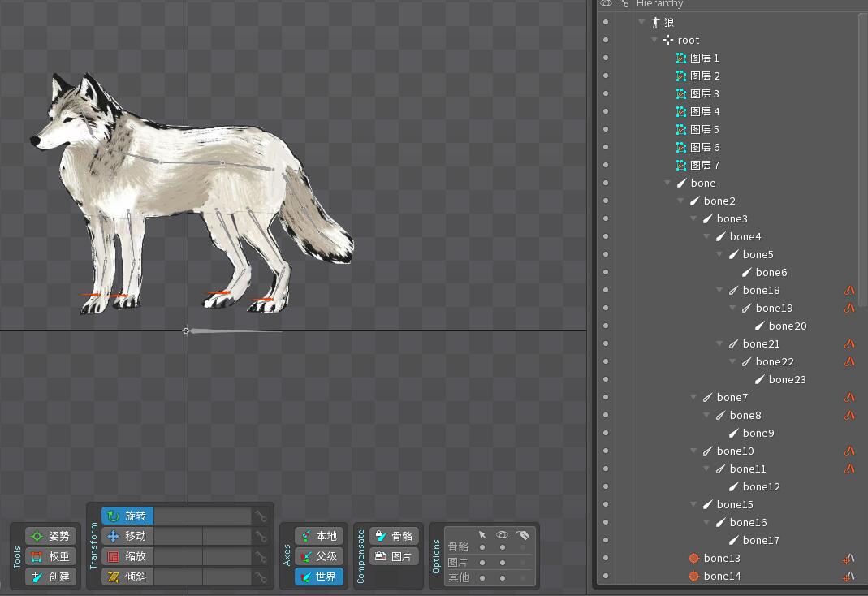Set axes to 父级 (Parent)
The width and height of the screenshot is (868, 596).
pos(318,556)
